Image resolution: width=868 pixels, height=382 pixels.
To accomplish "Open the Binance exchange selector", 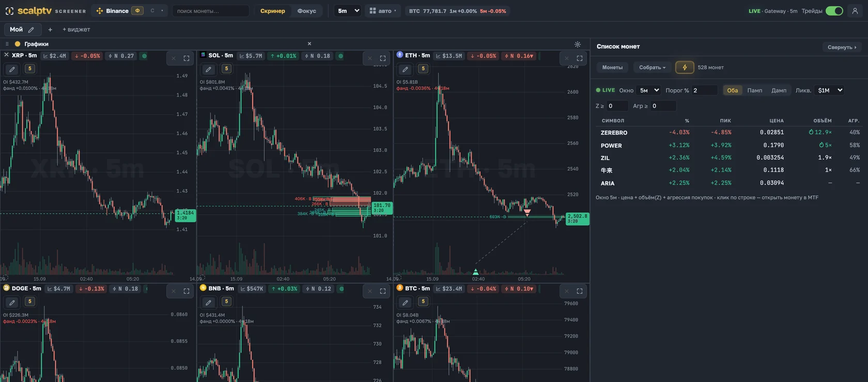I will pyautogui.click(x=113, y=11).
